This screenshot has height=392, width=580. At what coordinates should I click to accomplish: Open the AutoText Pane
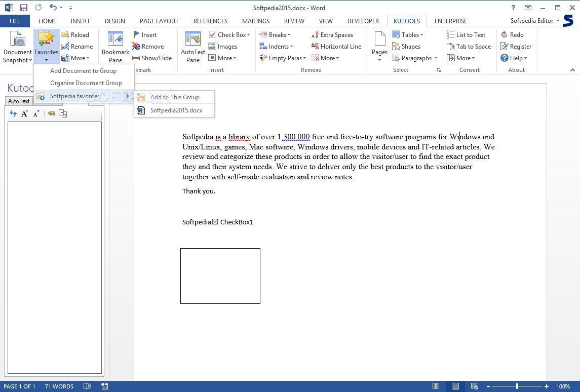click(x=192, y=47)
